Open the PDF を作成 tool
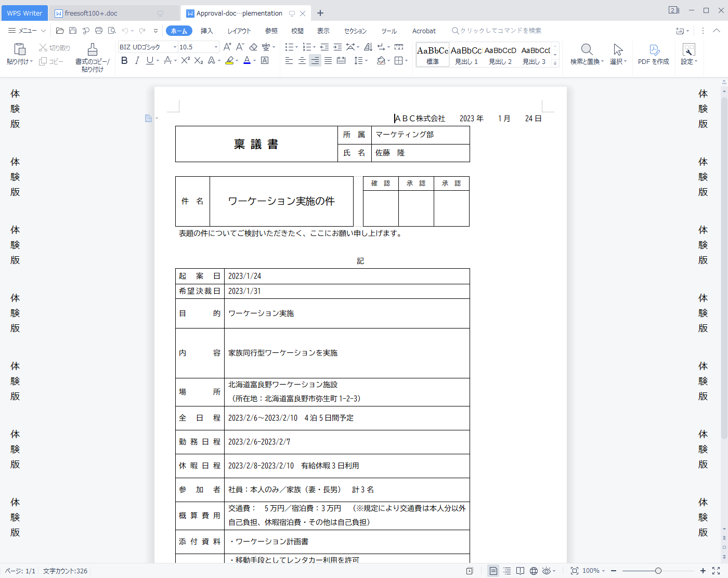728x578 pixels. point(654,55)
